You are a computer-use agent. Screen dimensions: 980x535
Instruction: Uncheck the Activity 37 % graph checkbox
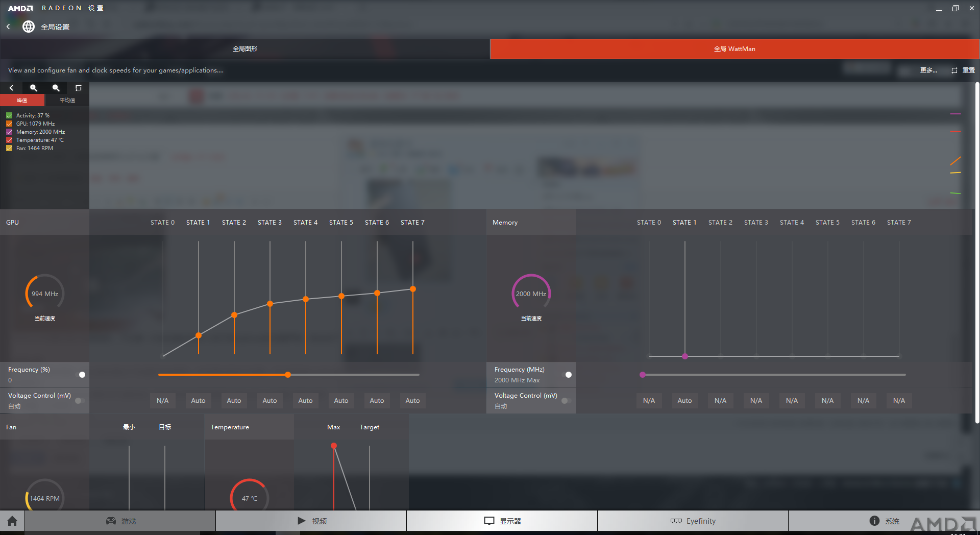click(9, 115)
